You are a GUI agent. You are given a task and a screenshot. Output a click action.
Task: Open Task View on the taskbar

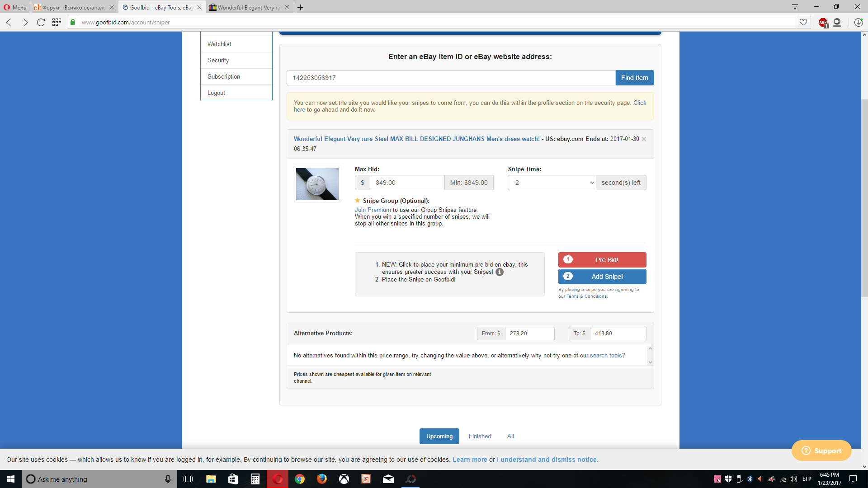[x=188, y=479]
